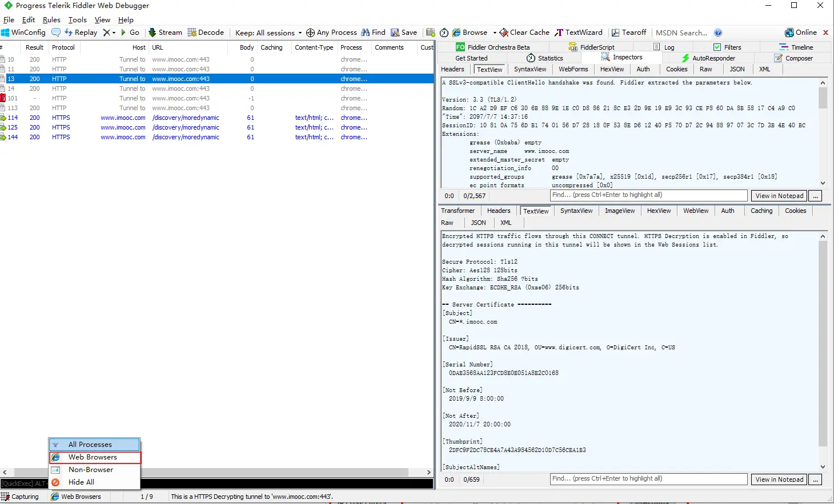The width and height of the screenshot is (834, 504).
Task: Click the response Find text field
Action: pyautogui.click(x=649, y=479)
